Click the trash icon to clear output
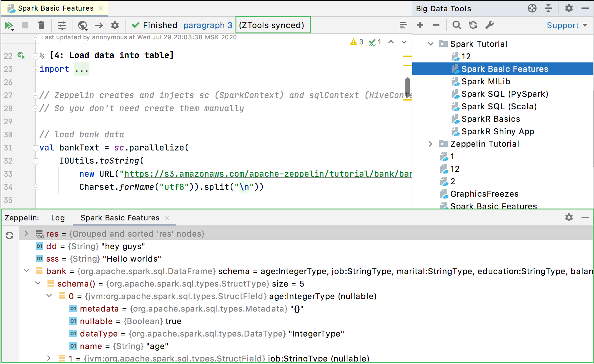This screenshot has width=594, height=364. [41, 25]
